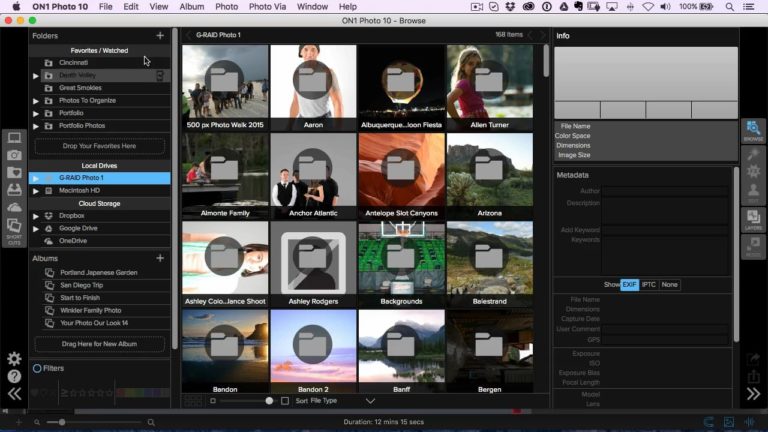The height and width of the screenshot is (432, 768).
Task: Expand Photos To Organize folder
Action: click(x=36, y=101)
